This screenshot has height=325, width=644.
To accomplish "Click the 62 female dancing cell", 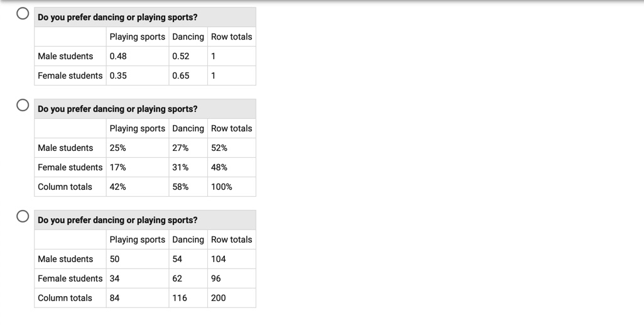I will tap(177, 278).
